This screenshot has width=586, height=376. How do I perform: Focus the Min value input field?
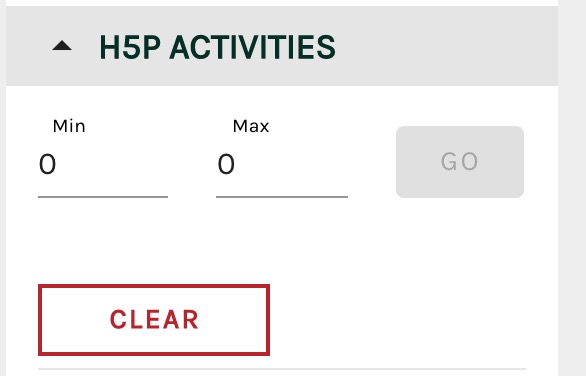coord(103,164)
